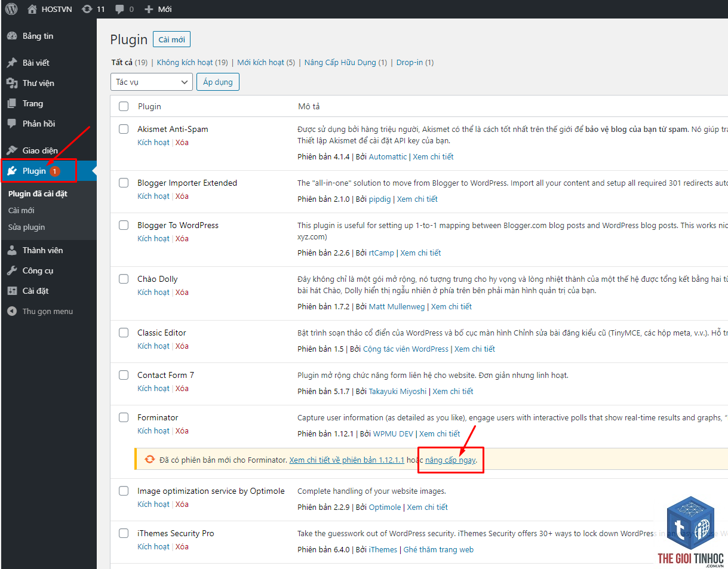Check the Contact Form 7 checkbox
The height and width of the screenshot is (569, 728).
(124, 375)
